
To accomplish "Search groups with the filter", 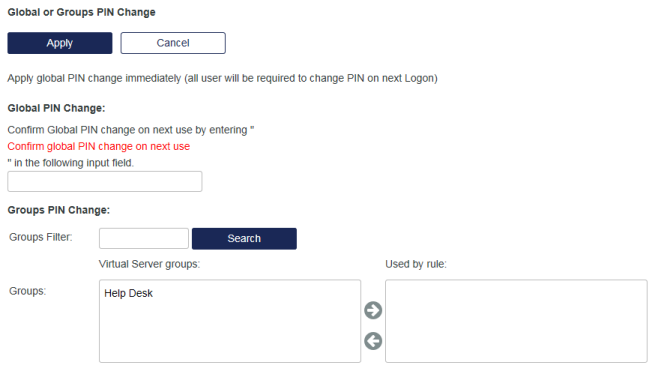I will tap(244, 239).
